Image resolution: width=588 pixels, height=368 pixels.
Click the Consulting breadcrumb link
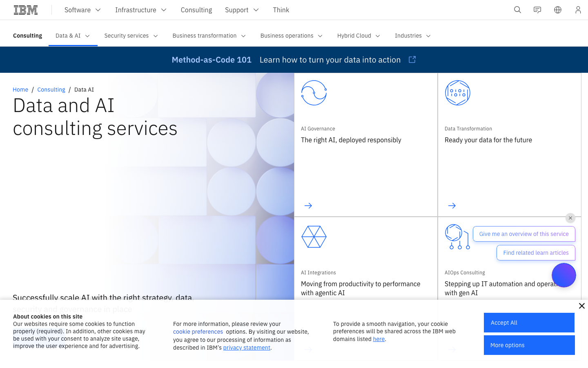click(51, 90)
